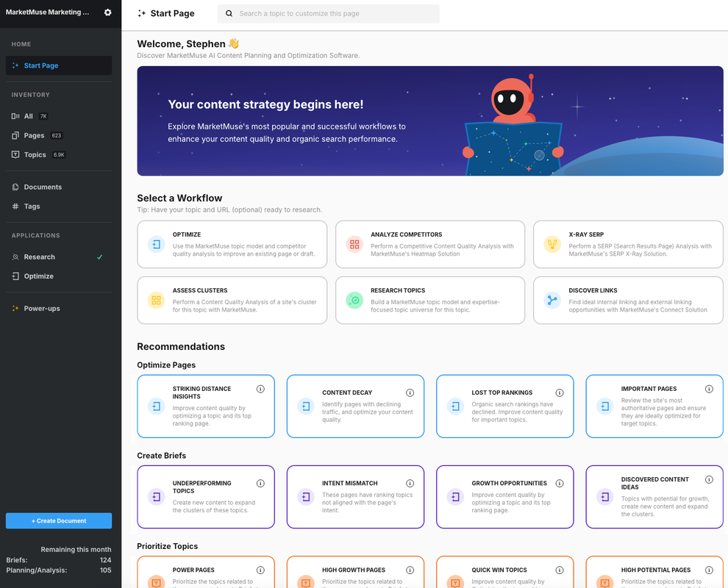Open Striking Distance Insights recommendation
The width and height of the screenshot is (728, 588).
[206, 406]
